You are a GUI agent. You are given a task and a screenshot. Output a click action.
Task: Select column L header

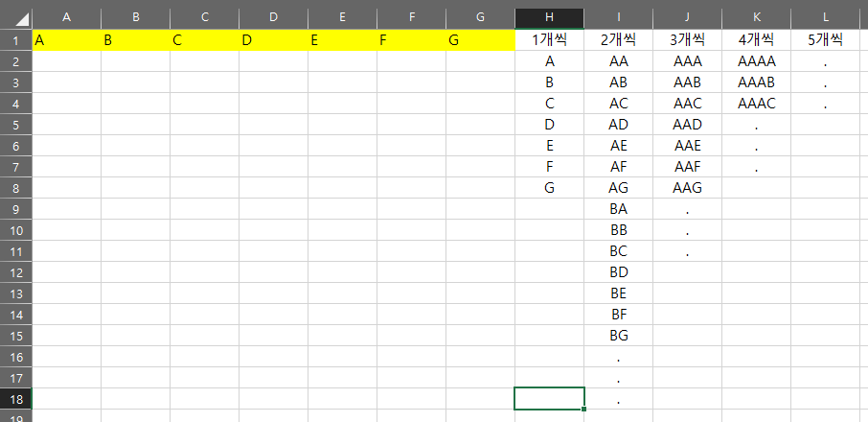coord(825,19)
